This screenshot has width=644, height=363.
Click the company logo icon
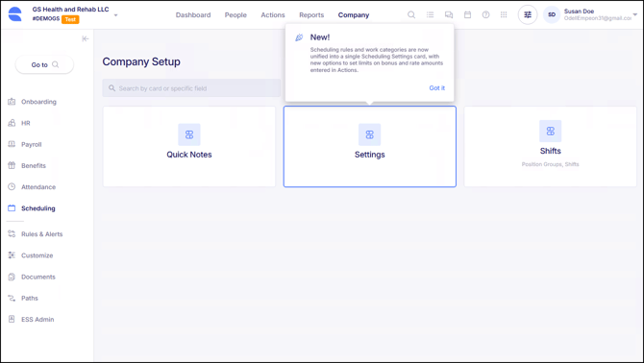(x=14, y=14)
